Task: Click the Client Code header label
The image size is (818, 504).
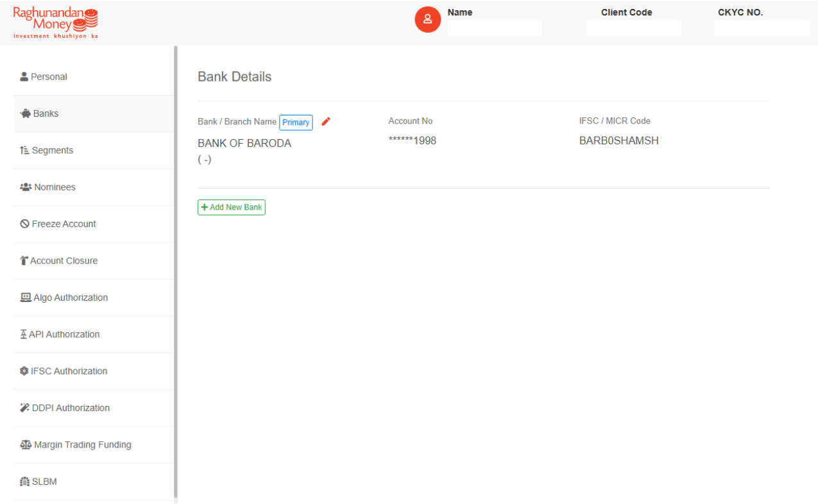Action: [627, 12]
